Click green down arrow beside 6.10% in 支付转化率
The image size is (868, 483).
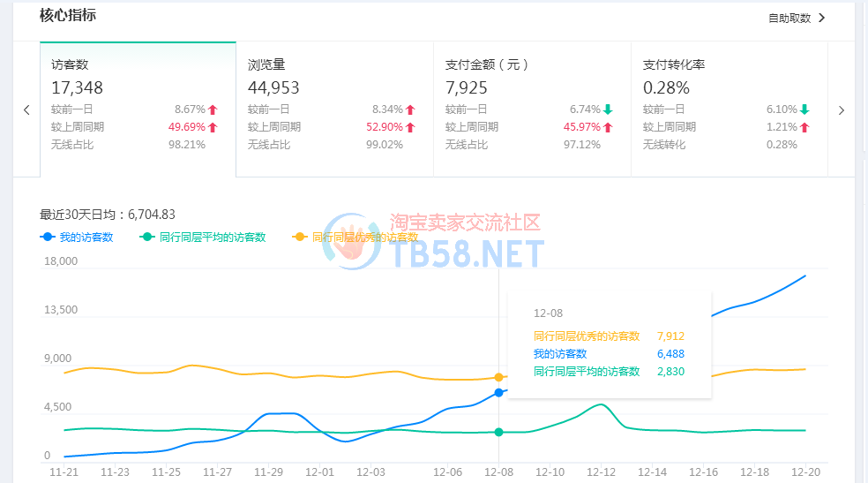point(804,109)
